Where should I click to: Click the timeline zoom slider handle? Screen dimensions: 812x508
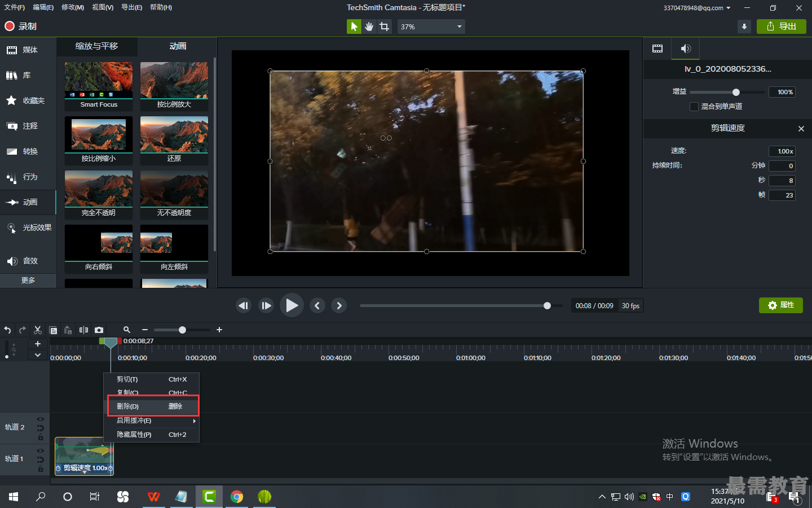pyautogui.click(x=182, y=330)
